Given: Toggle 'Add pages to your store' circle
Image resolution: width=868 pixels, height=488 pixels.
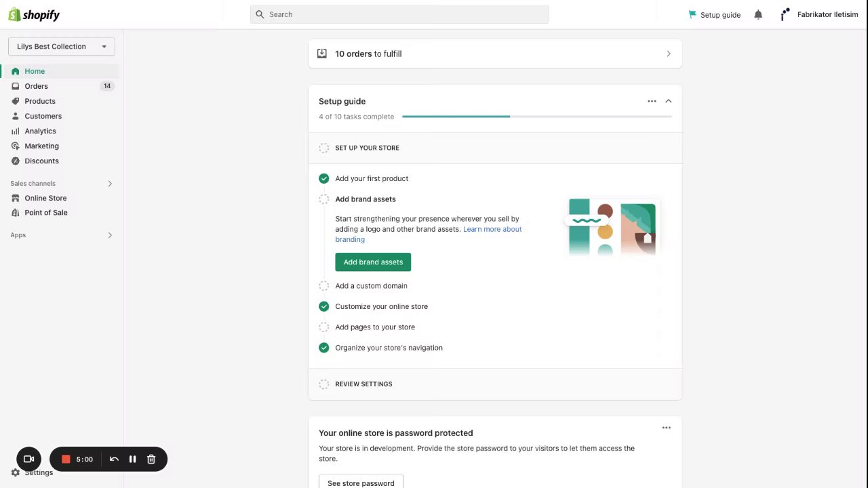Looking at the screenshot, I should [324, 327].
